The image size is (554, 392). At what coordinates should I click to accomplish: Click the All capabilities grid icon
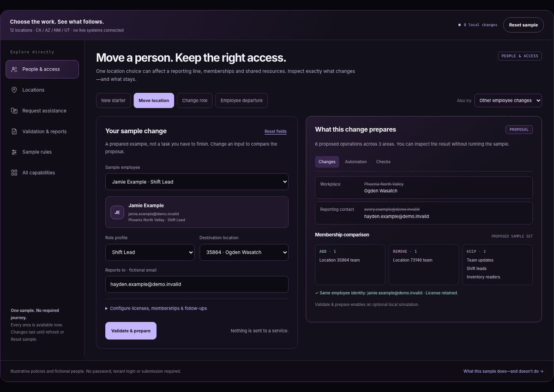pos(14,173)
